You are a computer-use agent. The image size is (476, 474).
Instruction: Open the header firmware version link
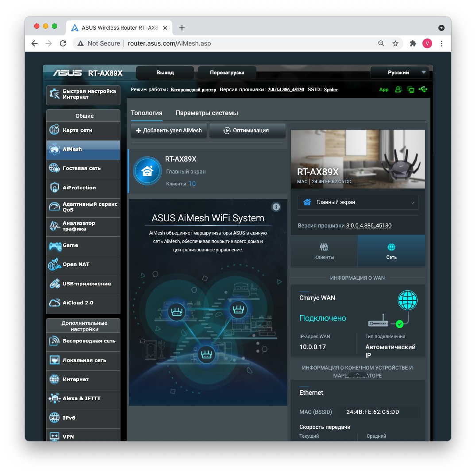click(286, 89)
